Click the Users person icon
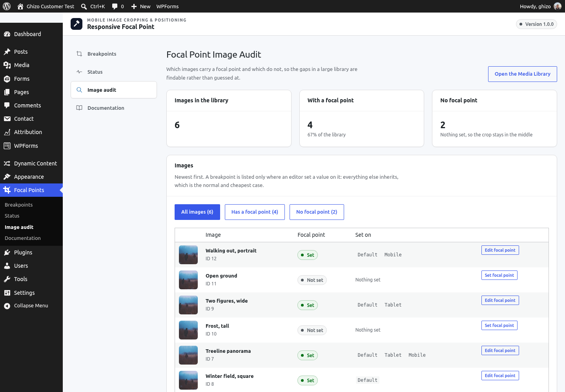Image resolution: width=565 pixels, height=392 pixels. [7, 266]
